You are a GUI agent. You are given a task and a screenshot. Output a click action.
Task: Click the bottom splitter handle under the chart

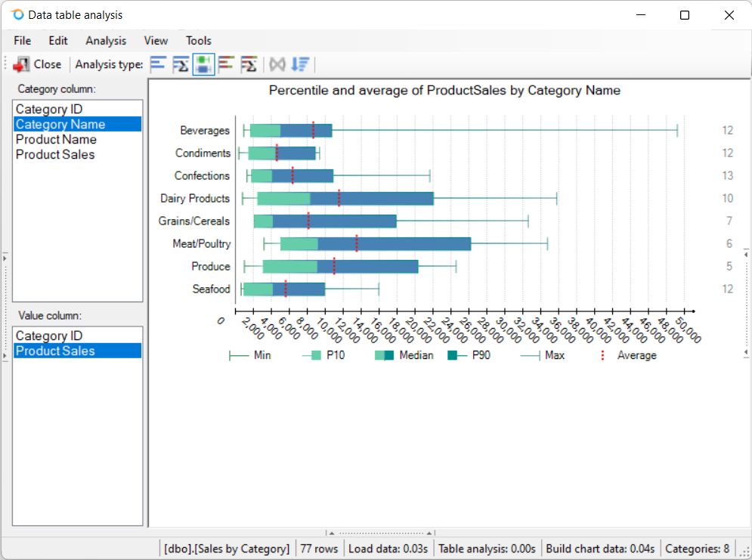[380, 532]
